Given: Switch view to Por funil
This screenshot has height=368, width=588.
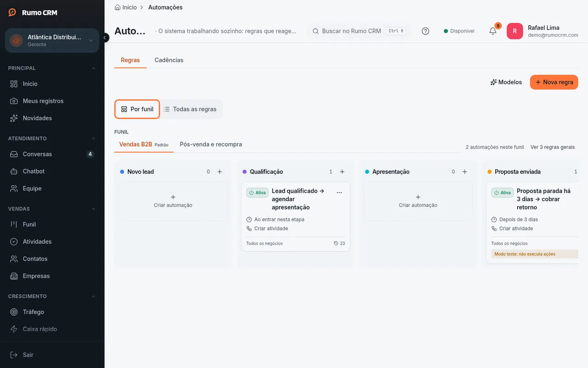Looking at the screenshot, I should pyautogui.click(x=137, y=109).
